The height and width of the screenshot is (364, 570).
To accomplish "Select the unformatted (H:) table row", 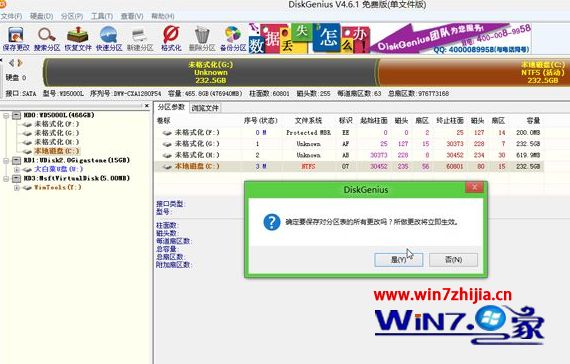I will (x=349, y=155).
